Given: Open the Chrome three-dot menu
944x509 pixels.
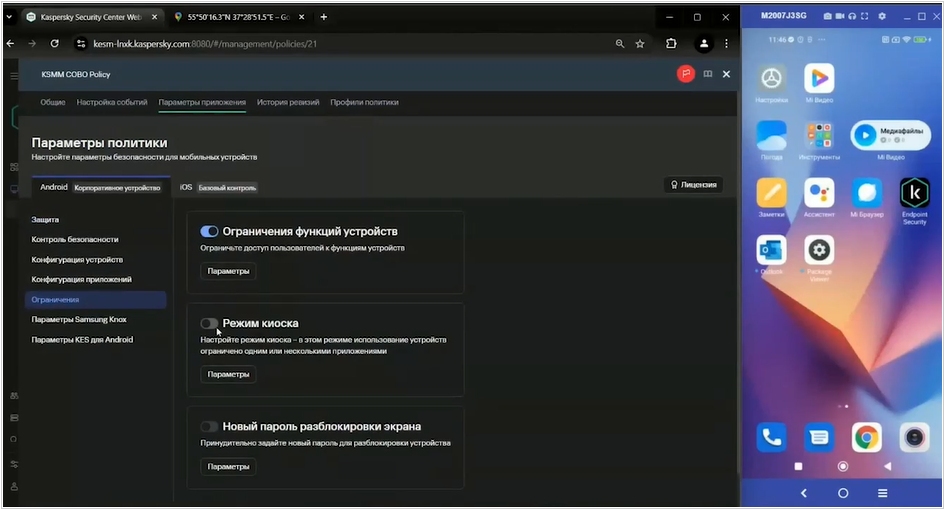Looking at the screenshot, I should point(729,44).
